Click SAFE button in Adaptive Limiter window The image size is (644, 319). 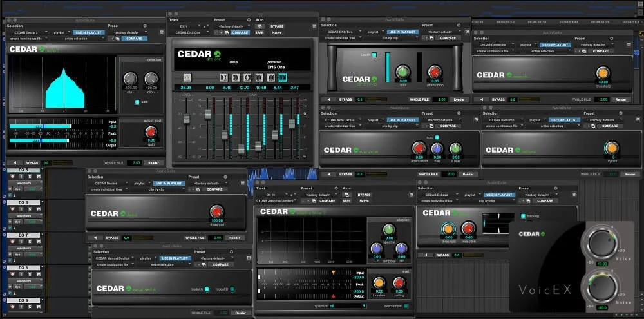346,201
